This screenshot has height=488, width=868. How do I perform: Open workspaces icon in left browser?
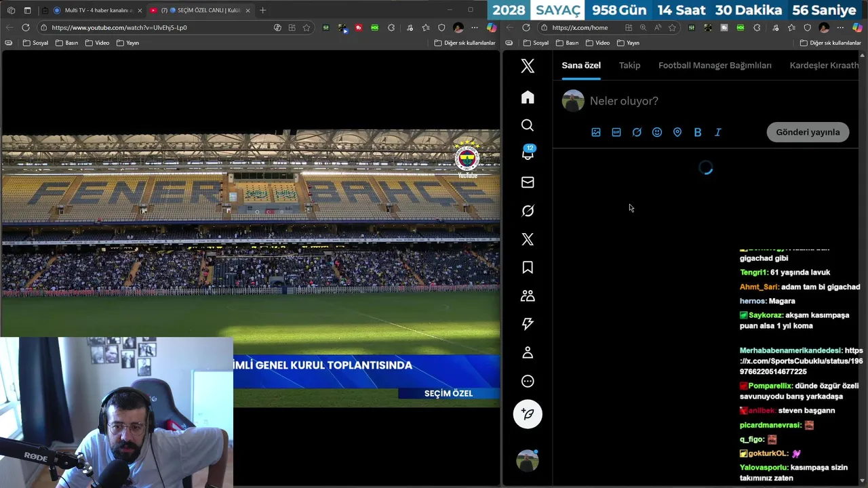click(x=11, y=10)
